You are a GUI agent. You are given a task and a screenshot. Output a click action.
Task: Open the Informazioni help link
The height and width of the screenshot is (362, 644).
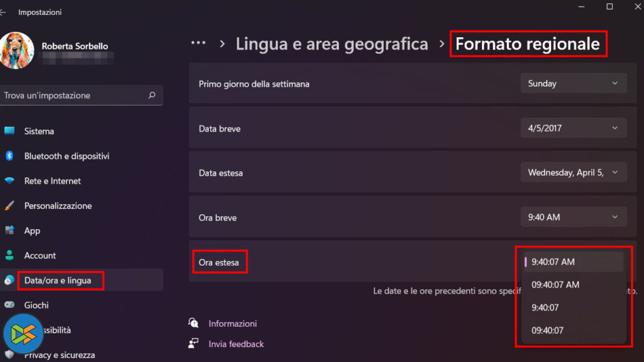point(232,324)
